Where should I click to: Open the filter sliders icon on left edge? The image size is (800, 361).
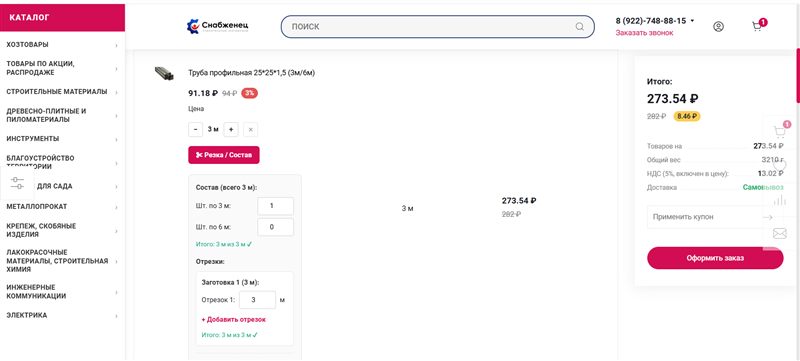point(17,183)
